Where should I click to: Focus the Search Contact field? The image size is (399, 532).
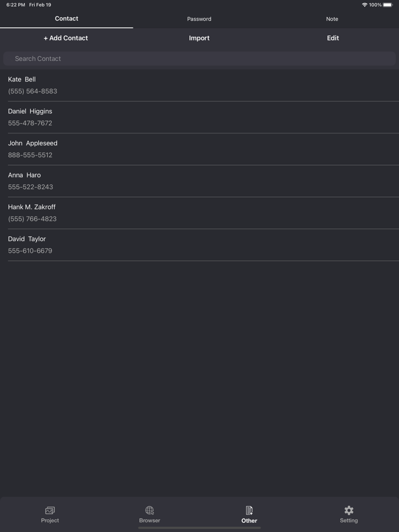click(199, 59)
